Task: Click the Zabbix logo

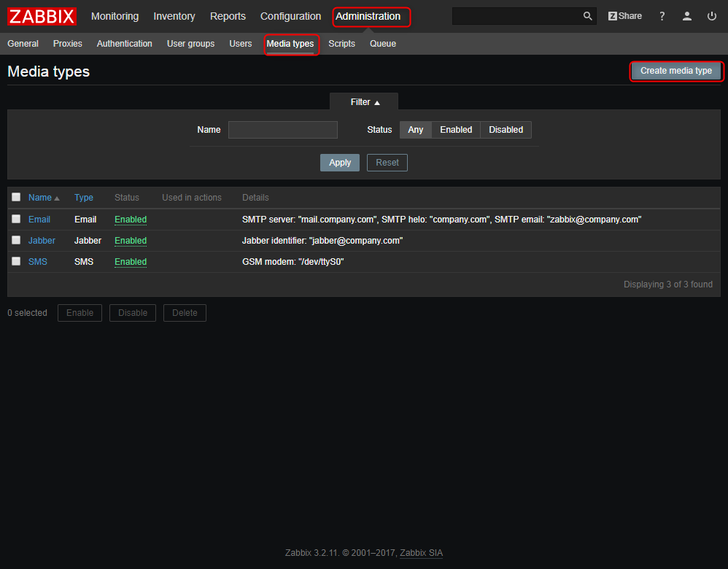Action: point(42,16)
